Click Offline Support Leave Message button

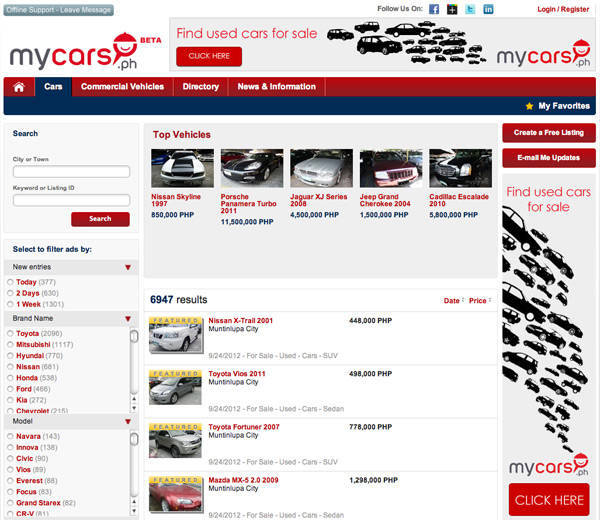(x=59, y=10)
